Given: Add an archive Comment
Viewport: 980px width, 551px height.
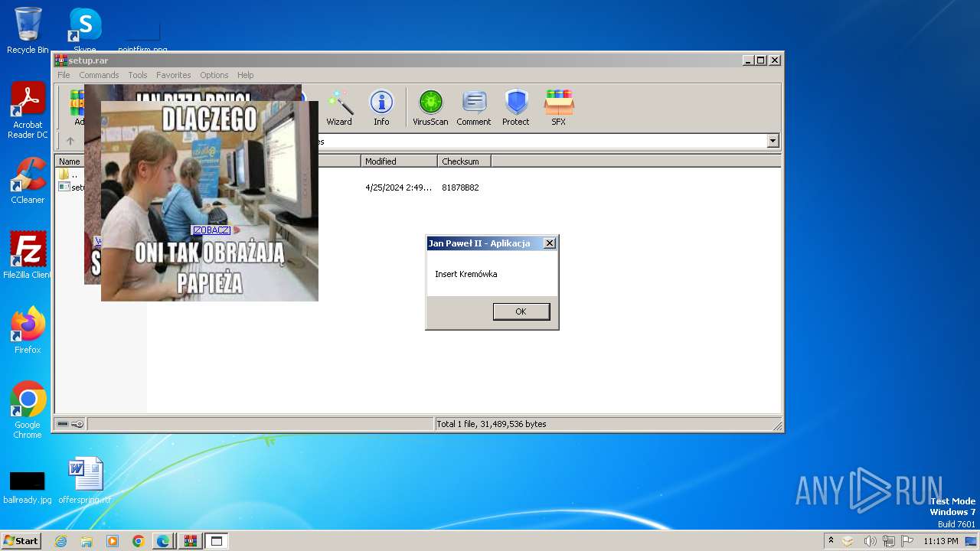Looking at the screenshot, I should (474, 107).
